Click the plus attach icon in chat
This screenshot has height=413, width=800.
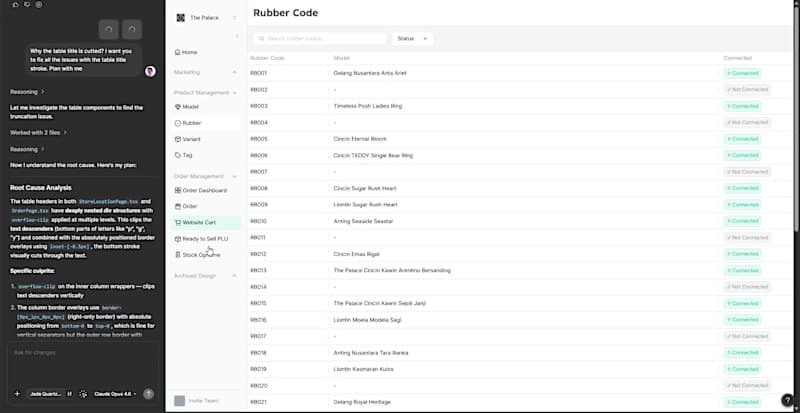(x=17, y=394)
